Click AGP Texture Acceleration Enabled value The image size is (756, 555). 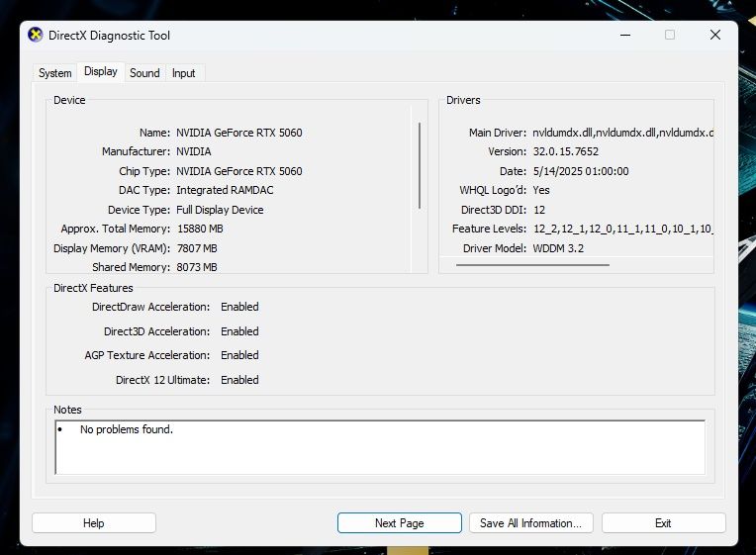pyautogui.click(x=239, y=355)
